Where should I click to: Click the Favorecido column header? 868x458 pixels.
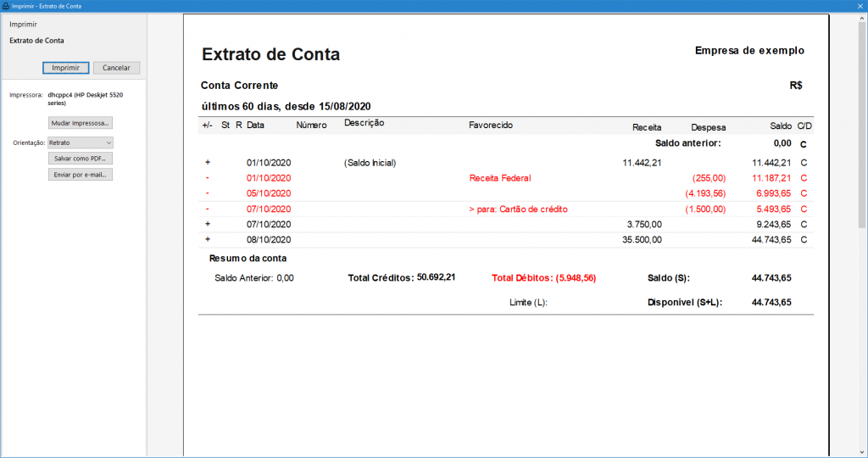click(491, 126)
